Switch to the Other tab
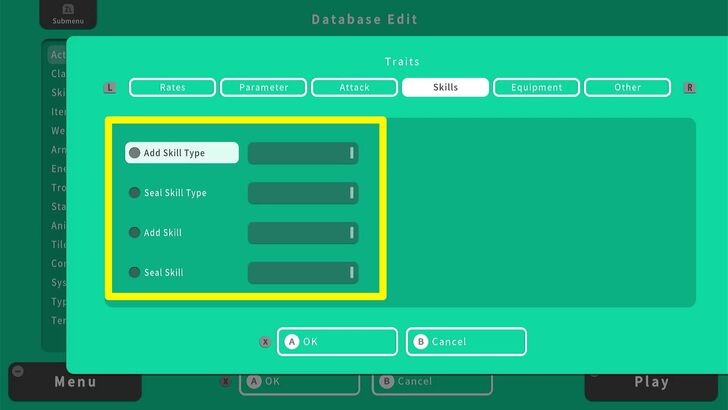Viewport: 728px width, 410px height. pyautogui.click(x=627, y=87)
